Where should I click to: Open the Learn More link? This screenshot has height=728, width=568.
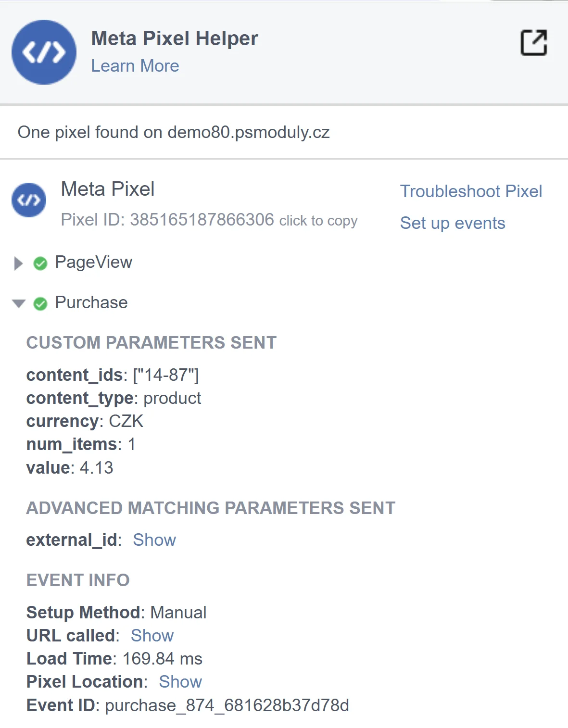135,66
